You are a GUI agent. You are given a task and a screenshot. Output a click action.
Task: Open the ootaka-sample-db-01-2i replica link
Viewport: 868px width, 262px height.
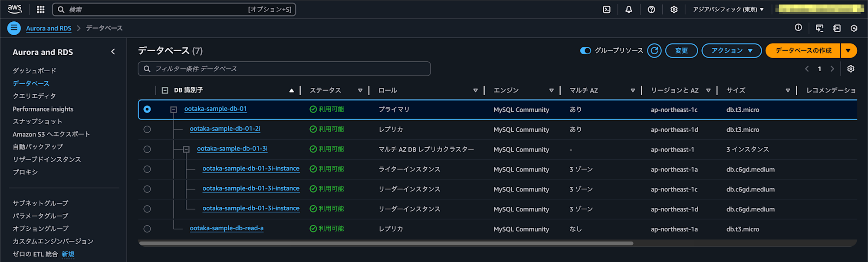coord(225,129)
